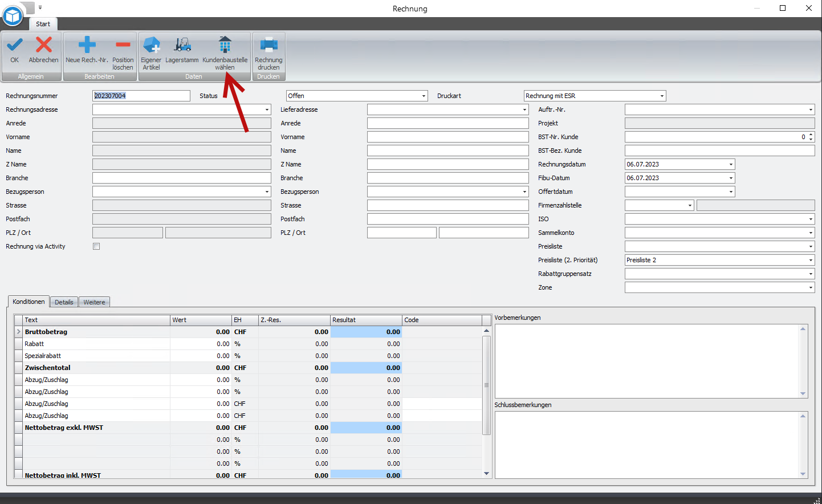This screenshot has height=504, width=822.
Task: Open the Rechnungsdatum date picker
Action: 731,164
